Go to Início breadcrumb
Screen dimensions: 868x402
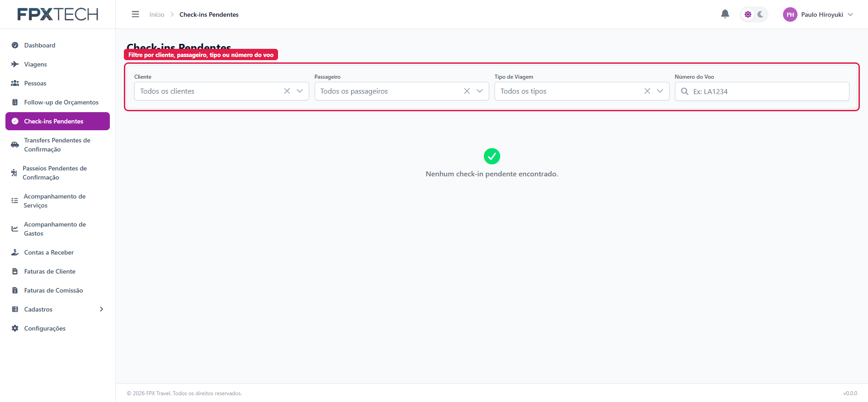tap(157, 14)
